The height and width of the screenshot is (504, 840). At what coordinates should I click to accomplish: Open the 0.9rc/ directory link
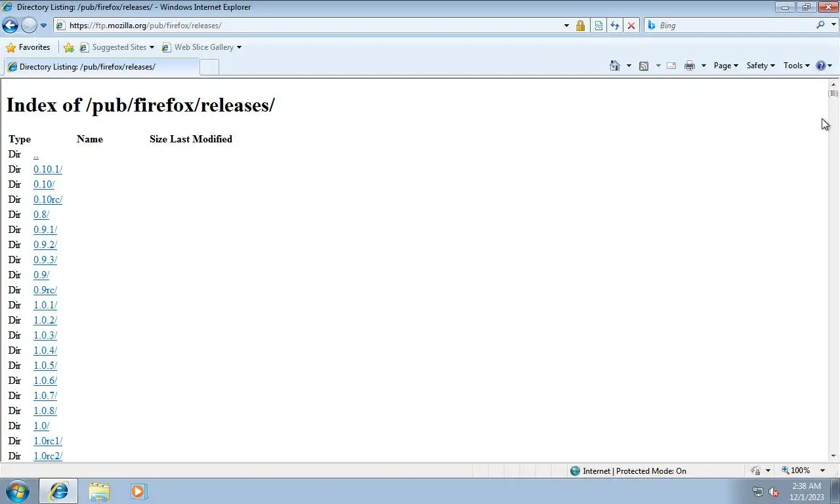point(45,290)
